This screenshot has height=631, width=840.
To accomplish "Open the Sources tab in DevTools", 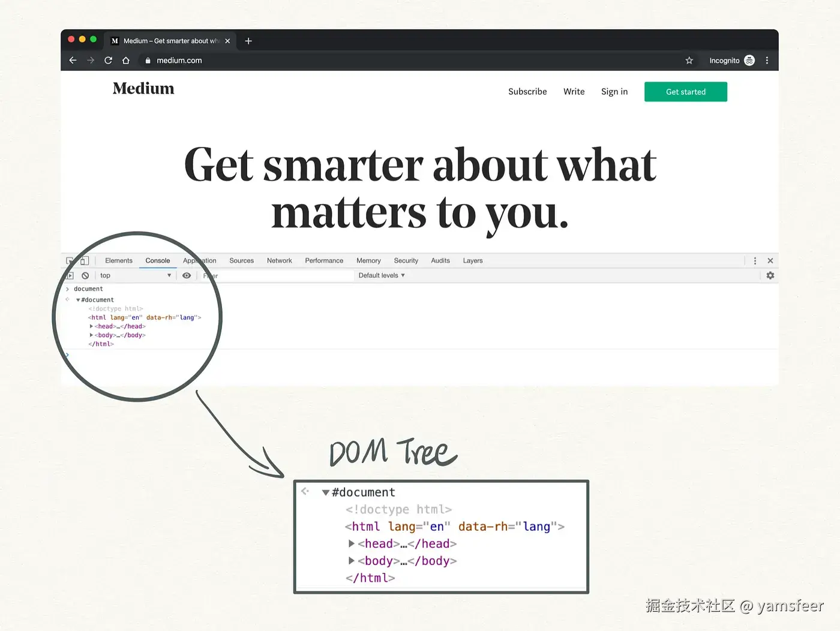I will (241, 260).
